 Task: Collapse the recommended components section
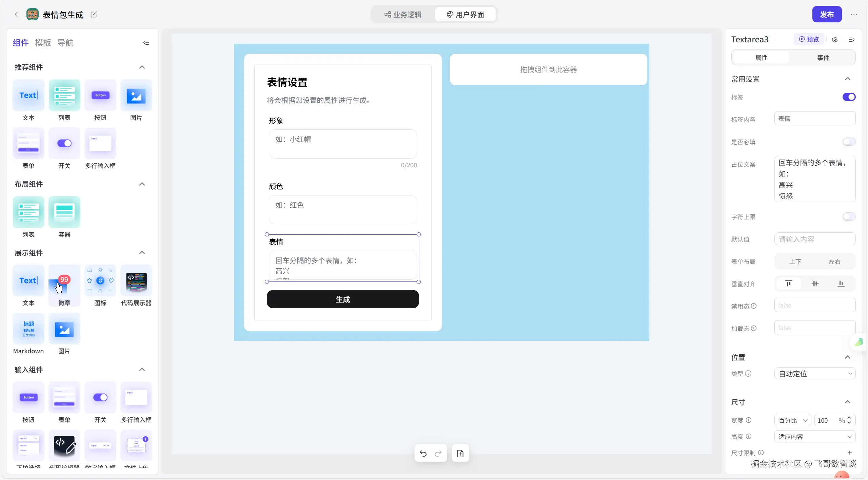pos(142,67)
